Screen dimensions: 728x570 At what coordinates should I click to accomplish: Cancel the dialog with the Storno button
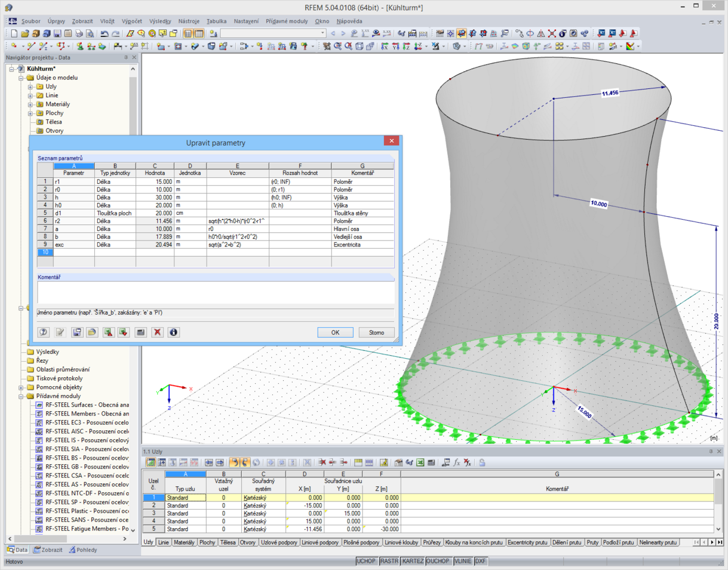pos(377,332)
